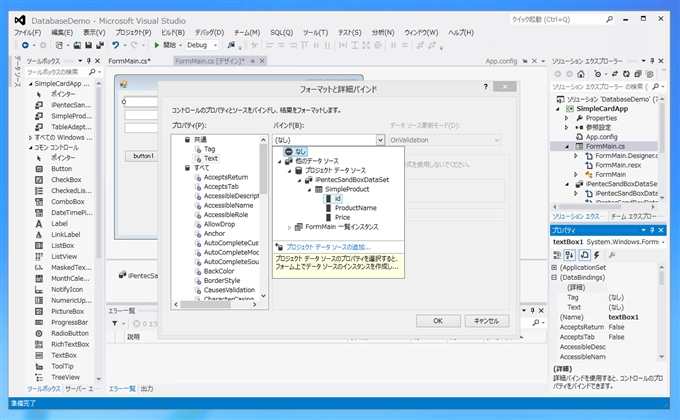The height and width of the screenshot is (420, 680).
Task: Select the Label control in Toolbox
Action: tap(59, 223)
